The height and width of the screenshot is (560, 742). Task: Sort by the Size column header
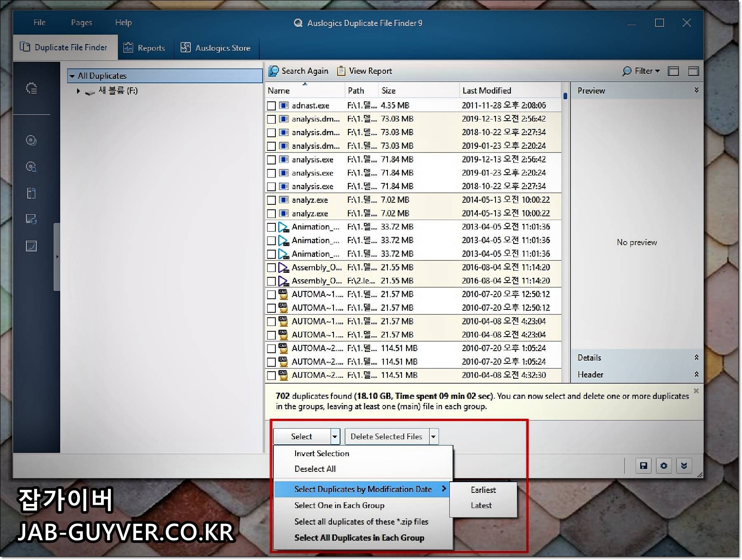[x=419, y=91]
